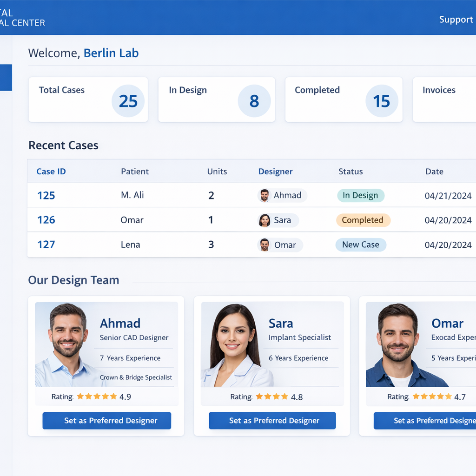
Task: Open Support in the top header
Action: click(456, 20)
